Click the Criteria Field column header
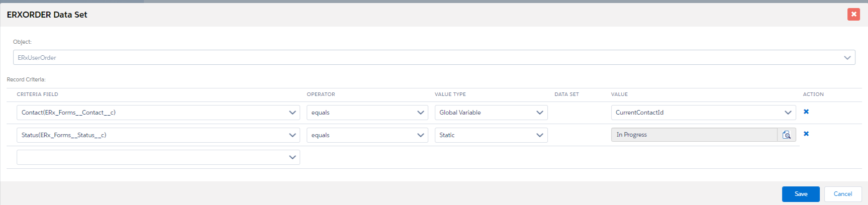This screenshot has height=205, width=868. [x=37, y=94]
